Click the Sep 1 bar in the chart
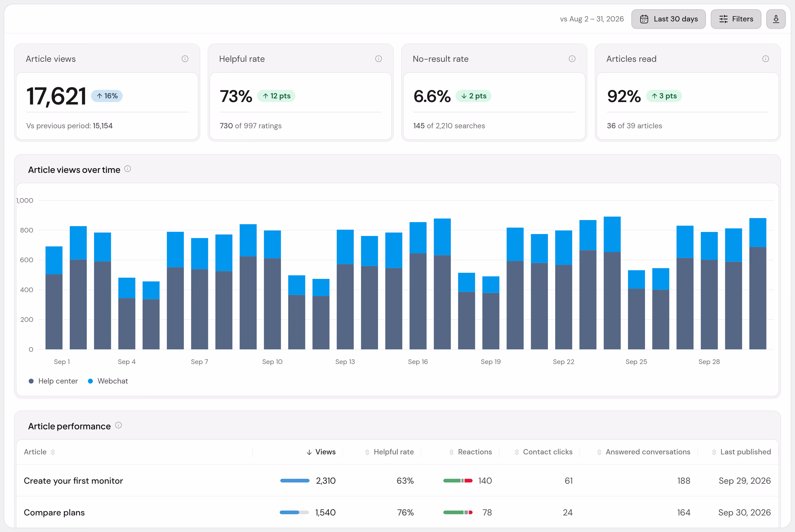Image resolution: width=795 pixels, height=532 pixels. (54, 298)
